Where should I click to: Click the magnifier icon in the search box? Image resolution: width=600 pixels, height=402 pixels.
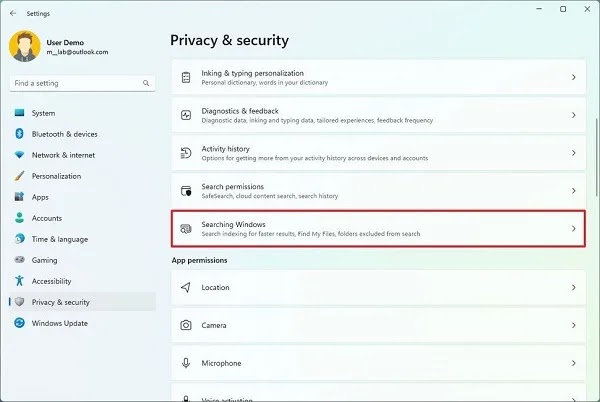pos(146,83)
